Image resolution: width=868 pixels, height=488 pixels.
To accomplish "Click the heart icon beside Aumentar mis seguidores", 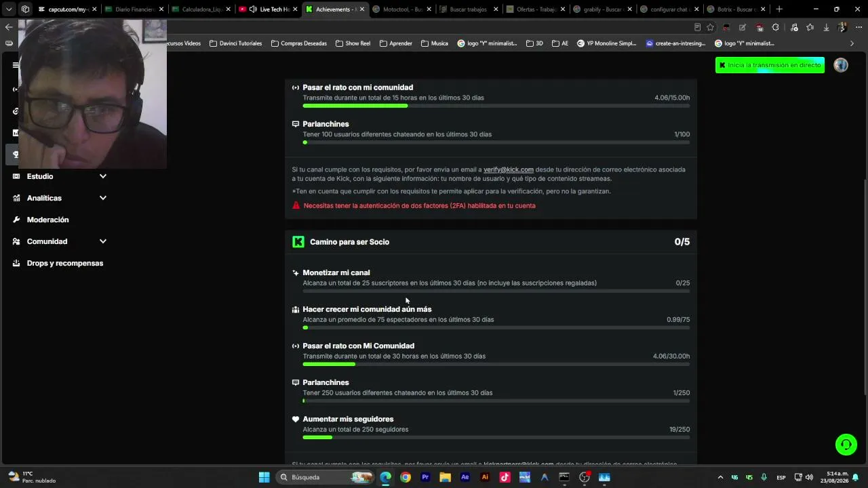I will pyautogui.click(x=296, y=419).
